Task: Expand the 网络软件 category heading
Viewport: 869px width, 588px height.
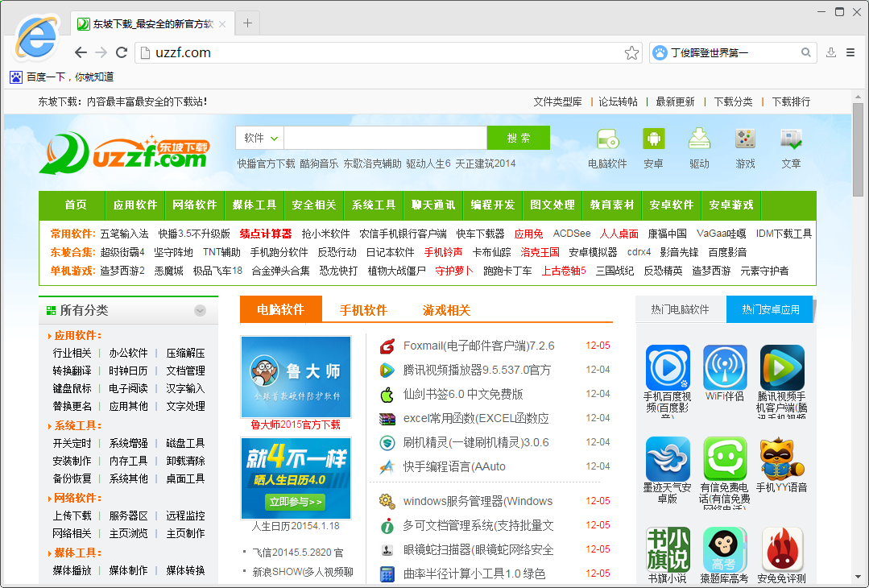Action: (77, 499)
